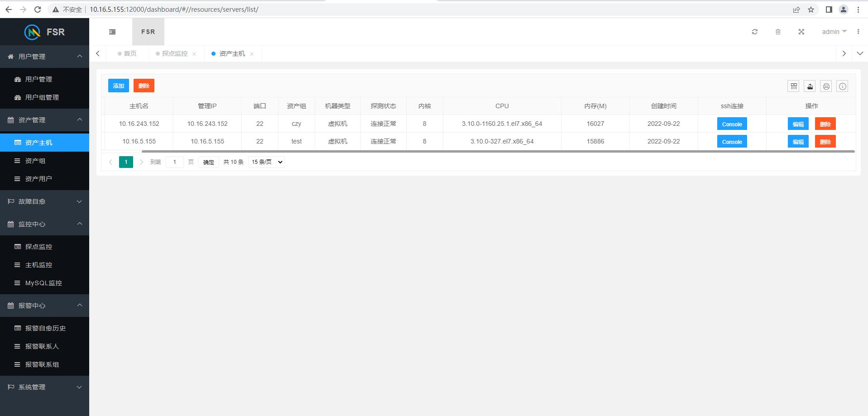The image size is (868, 416).
Task: Select page 1 in pagination
Action: pyautogui.click(x=126, y=162)
